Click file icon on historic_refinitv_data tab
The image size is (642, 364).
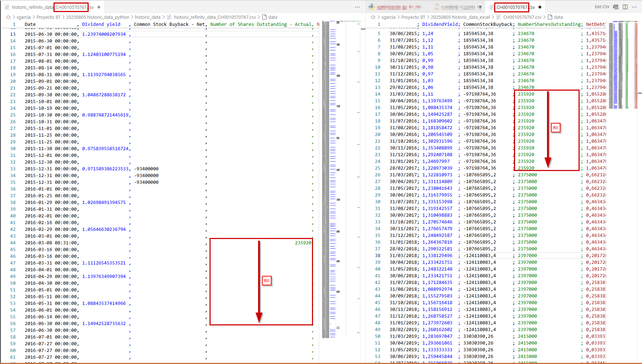7,7
